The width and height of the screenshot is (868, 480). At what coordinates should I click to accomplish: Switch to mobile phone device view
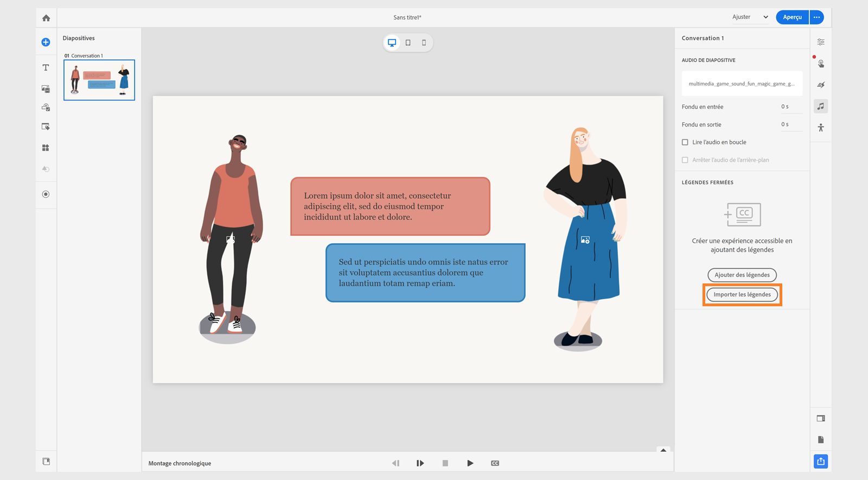tap(424, 43)
